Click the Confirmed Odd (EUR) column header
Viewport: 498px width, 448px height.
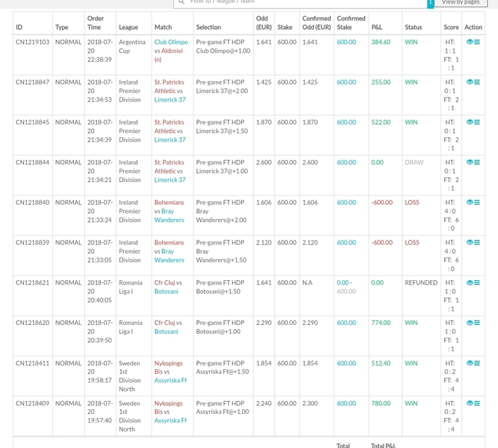(317, 23)
